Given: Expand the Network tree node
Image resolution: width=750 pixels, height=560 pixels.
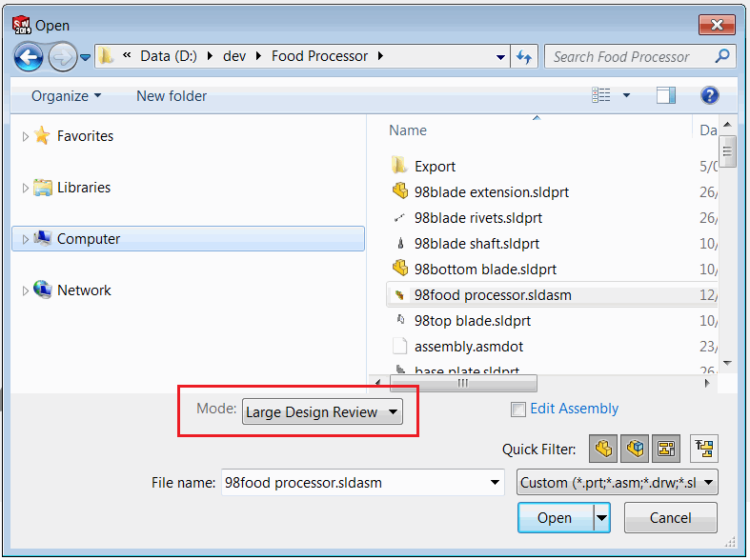Looking at the screenshot, I should (x=26, y=290).
